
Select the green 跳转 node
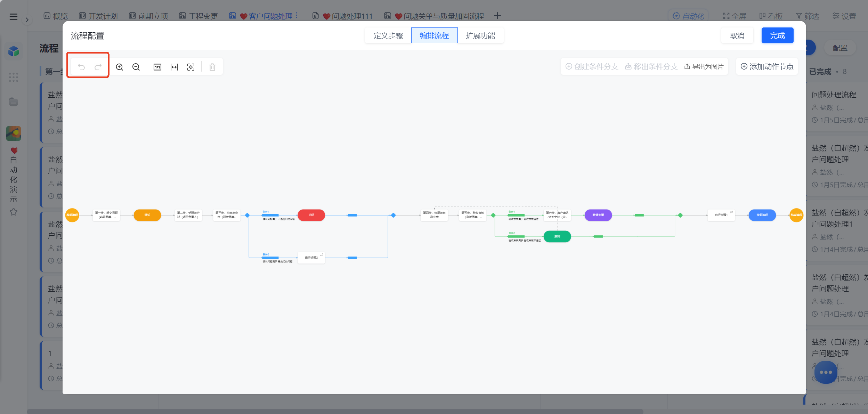(x=557, y=236)
